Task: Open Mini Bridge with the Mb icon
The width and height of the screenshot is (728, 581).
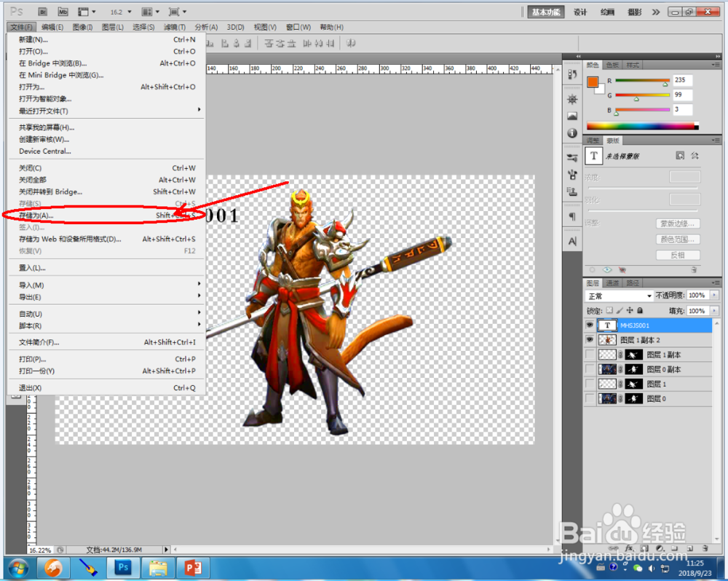Action: pos(63,12)
